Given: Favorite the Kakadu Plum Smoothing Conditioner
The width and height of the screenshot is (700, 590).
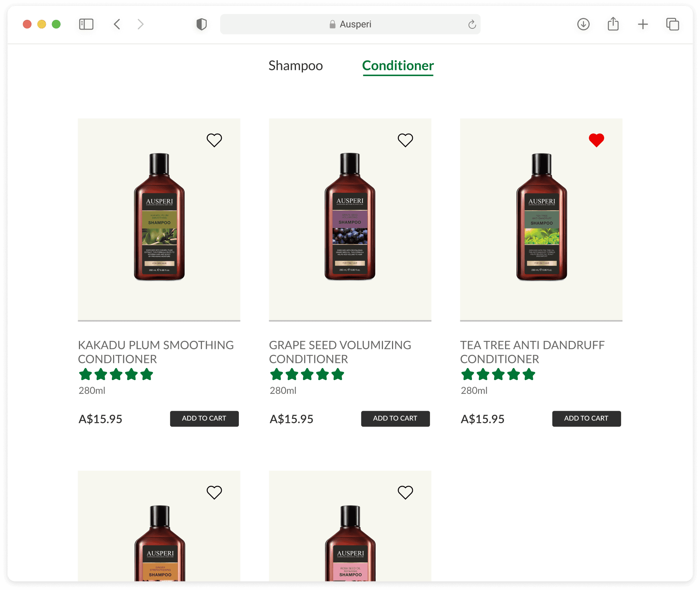Looking at the screenshot, I should coord(214,140).
